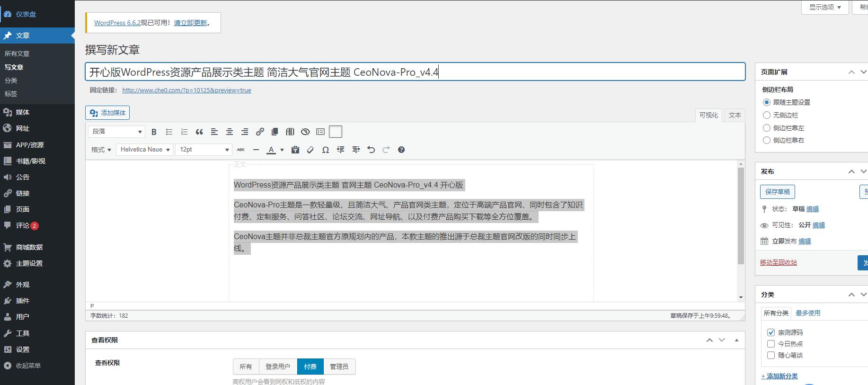
Task: Click the 保存草稿 button
Action: [778, 192]
